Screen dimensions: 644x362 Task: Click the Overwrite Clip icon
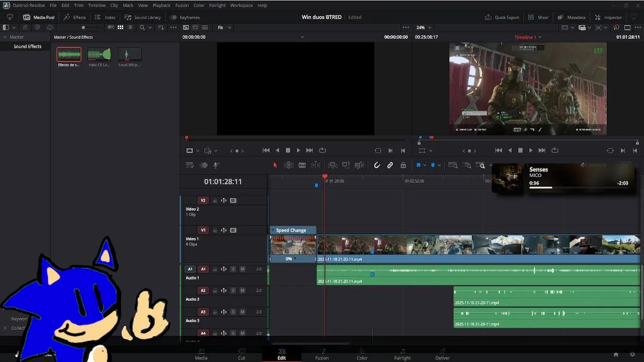tap(346, 165)
